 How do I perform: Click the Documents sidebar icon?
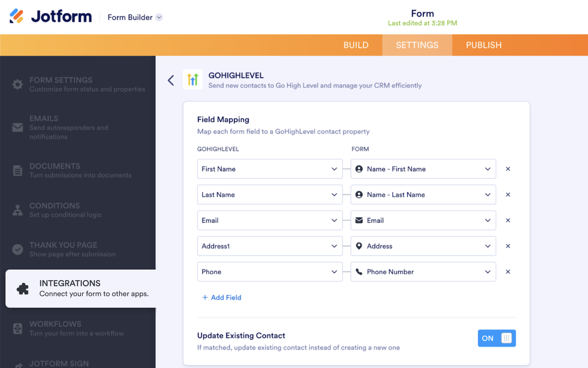pyautogui.click(x=17, y=171)
